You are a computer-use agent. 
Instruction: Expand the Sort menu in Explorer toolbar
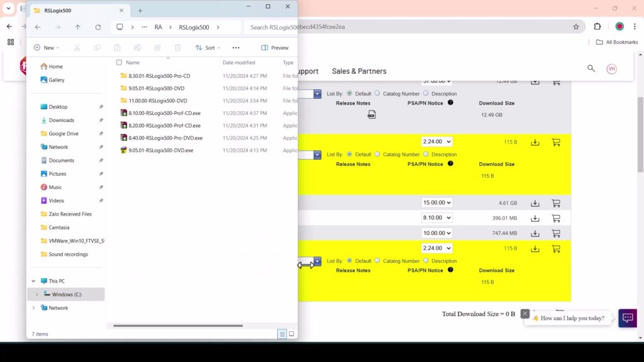[208, 48]
